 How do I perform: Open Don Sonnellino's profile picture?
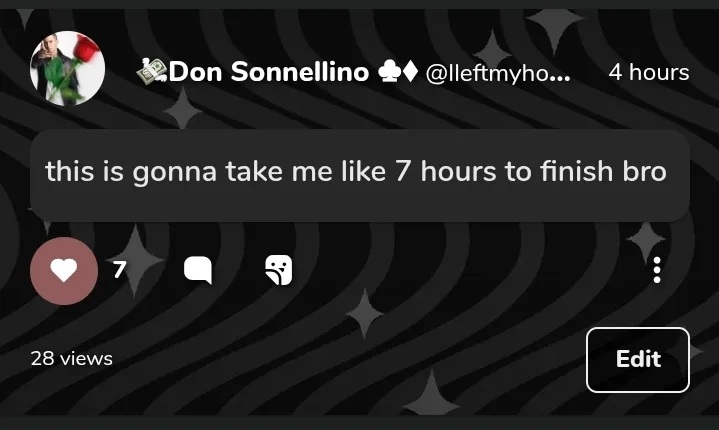(x=68, y=69)
